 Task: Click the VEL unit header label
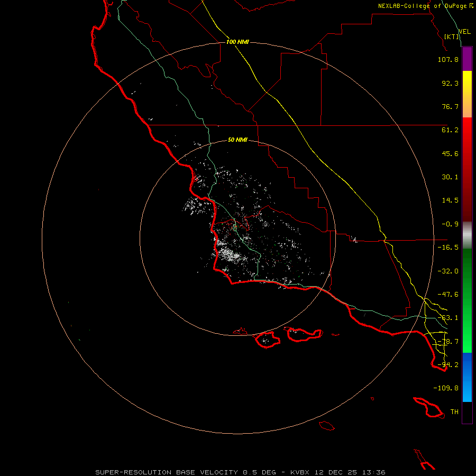point(464,32)
